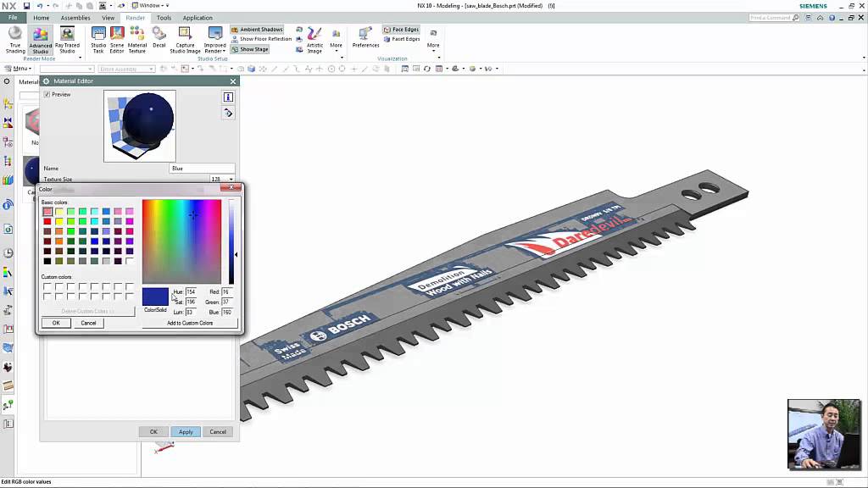
Task: Switch to Ray Traced Studio mode
Action: tap(67, 40)
